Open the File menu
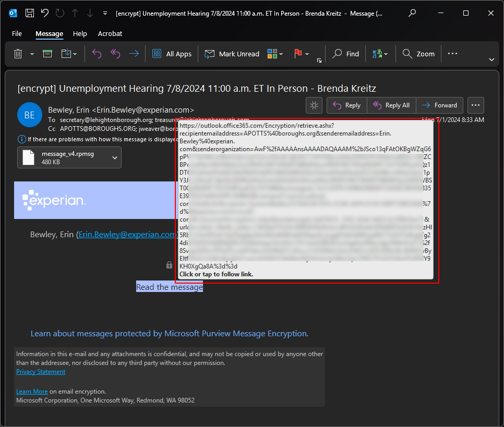504x427 pixels. 17,33
